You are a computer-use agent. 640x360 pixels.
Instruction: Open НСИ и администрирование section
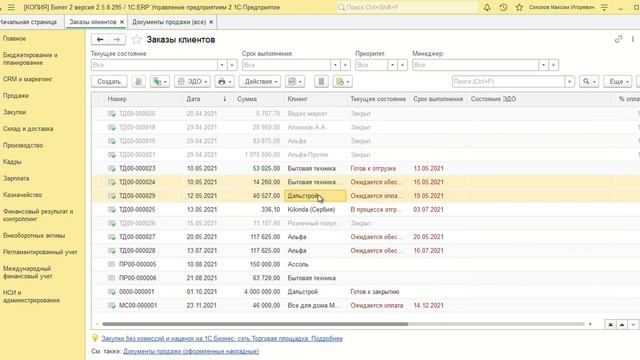pos(31,296)
